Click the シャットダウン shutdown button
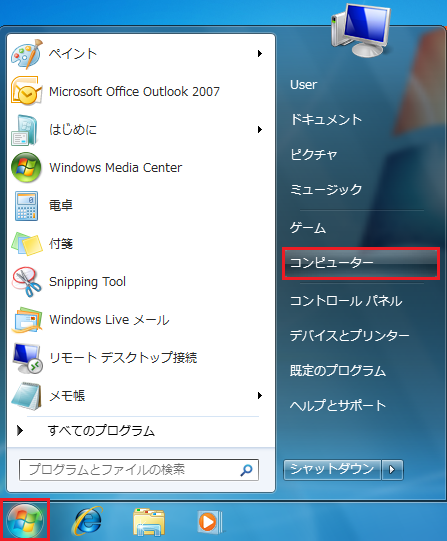This screenshot has height=541, width=447. tap(332, 470)
